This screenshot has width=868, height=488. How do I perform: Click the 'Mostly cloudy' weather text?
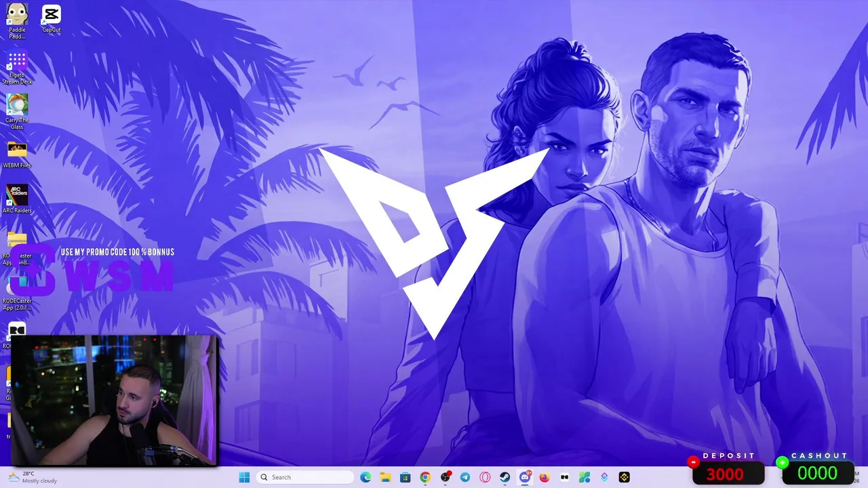point(39,481)
